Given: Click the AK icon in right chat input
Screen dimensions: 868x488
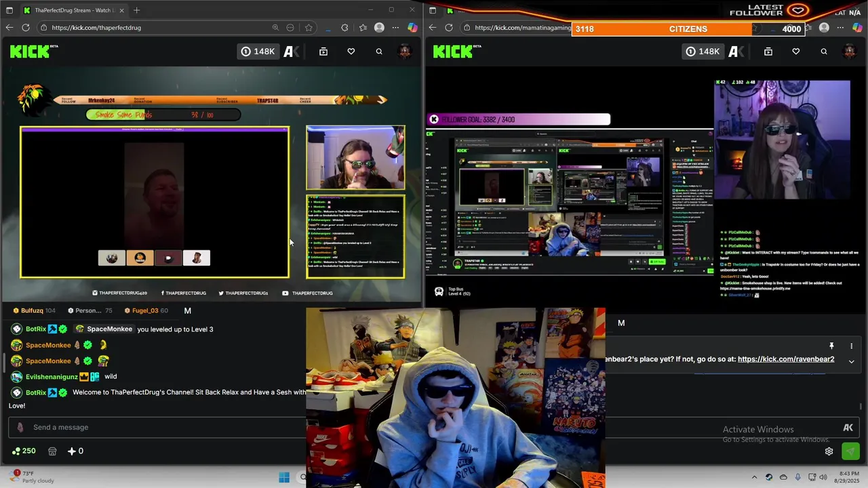Looking at the screenshot, I should pos(848,428).
